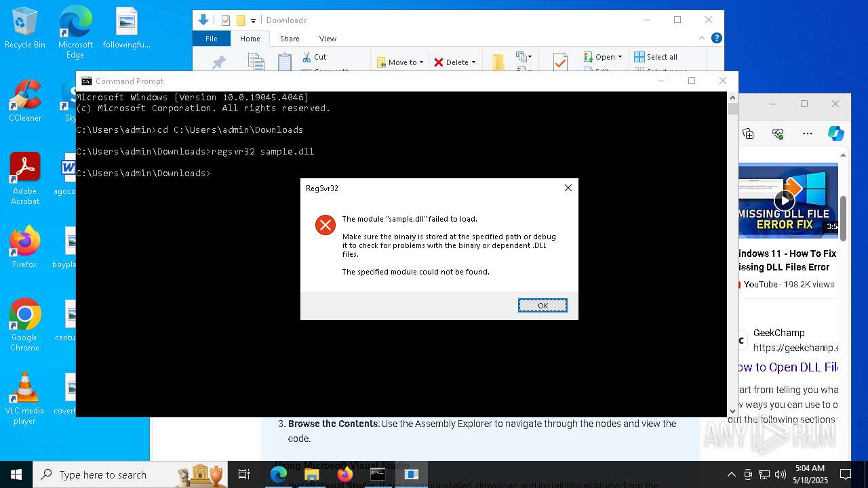Open Edge Settings and more menu
Image resolution: width=868 pixels, height=488 pixels.
click(x=807, y=134)
